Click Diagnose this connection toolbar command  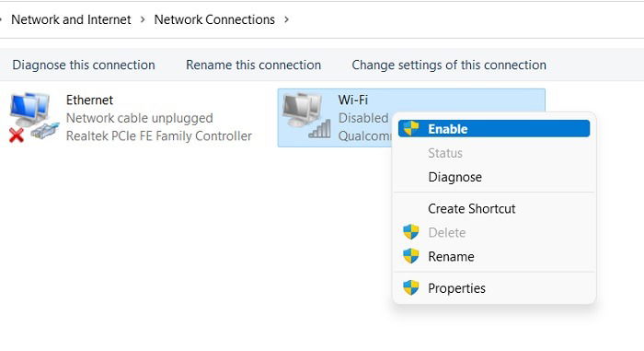click(x=84, y=64)
